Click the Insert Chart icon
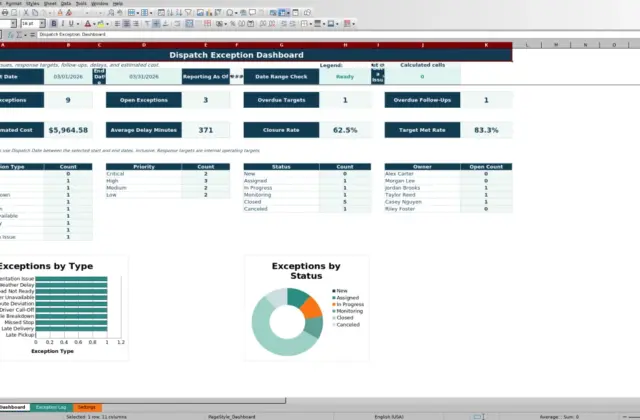The image size is (640, 420). pos(209,13)
